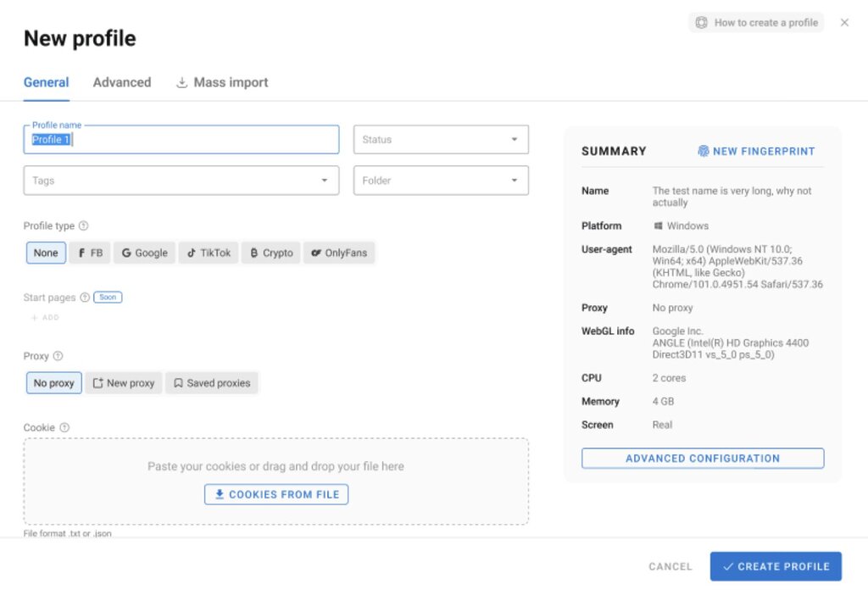Open the Folder dropdown

(x=441, y=180)
